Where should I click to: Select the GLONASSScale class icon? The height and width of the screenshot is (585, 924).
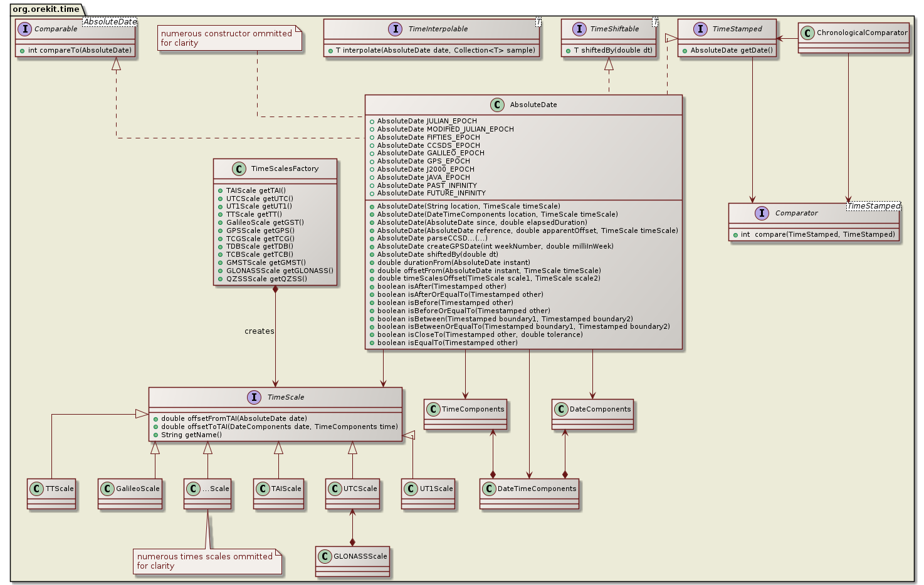(x=324, y=555)
